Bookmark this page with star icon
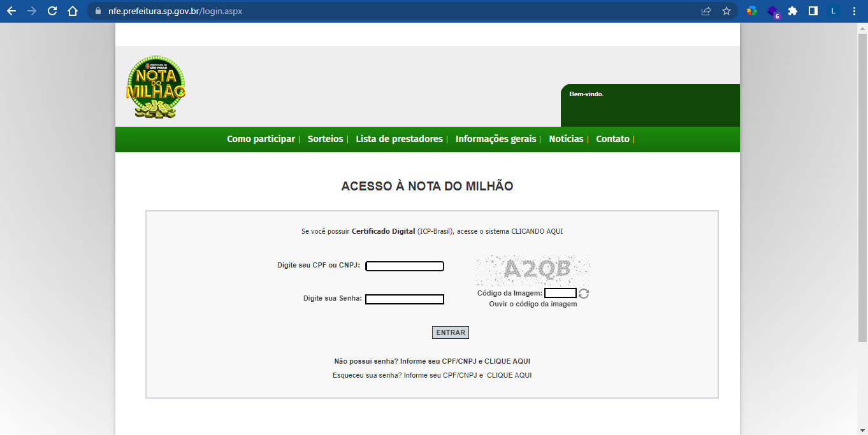 (x=726, y=11)
